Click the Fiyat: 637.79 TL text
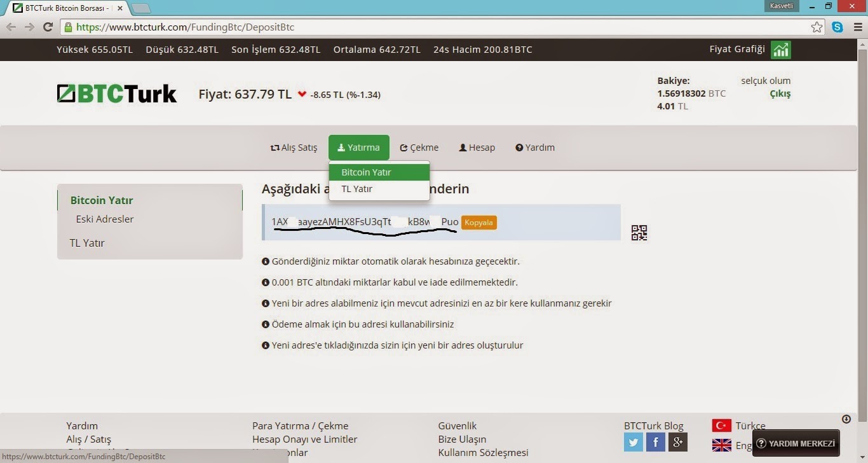Image resolution: width=868 pixels, height=463 pixels. pos(245,94)
